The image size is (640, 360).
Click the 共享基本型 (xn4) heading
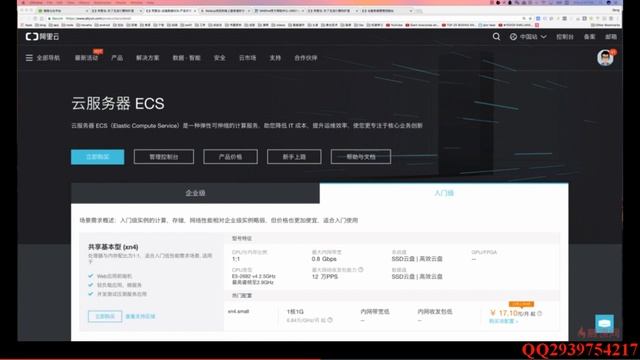click(113, 247)
